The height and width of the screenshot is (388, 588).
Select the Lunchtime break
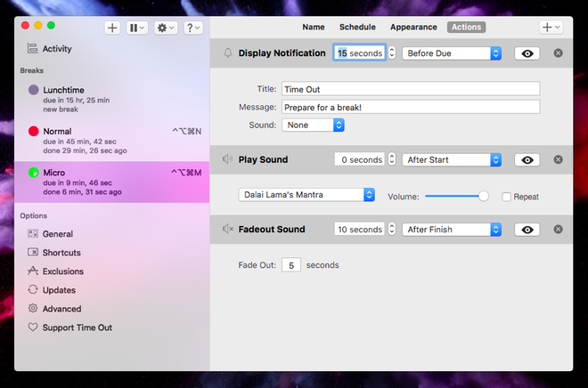coord(64,90)
